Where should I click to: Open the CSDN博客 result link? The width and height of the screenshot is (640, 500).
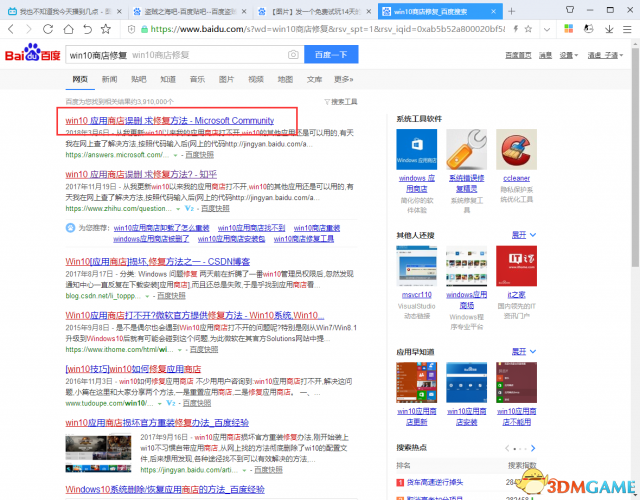pyautogui.click(x=158, y=262)
